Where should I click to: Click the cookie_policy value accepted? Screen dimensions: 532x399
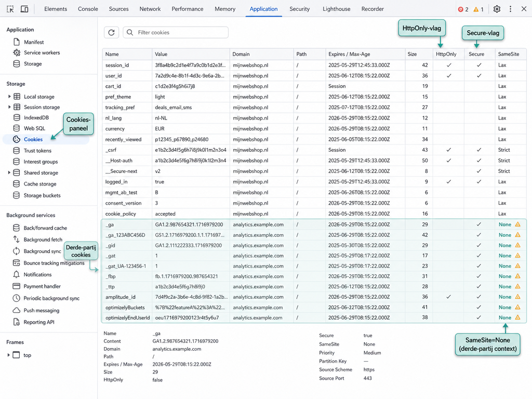(165, 214)
